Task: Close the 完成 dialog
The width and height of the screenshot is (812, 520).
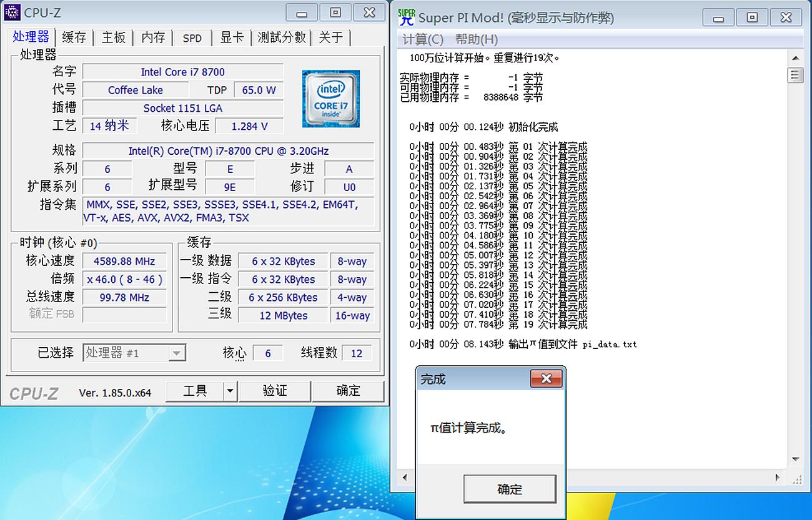Action: 547,378
